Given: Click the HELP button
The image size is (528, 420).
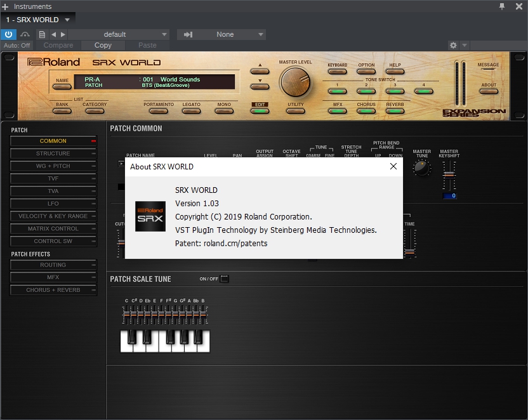Looking at the screenshot, I should point(395,71).
